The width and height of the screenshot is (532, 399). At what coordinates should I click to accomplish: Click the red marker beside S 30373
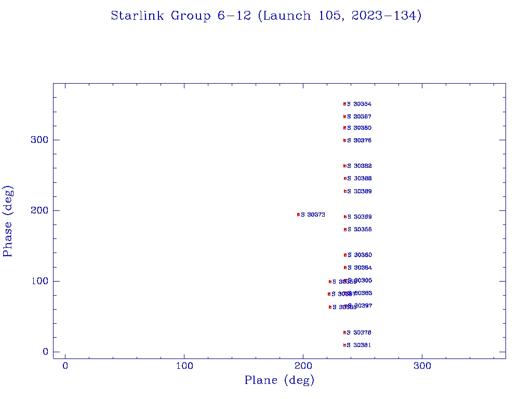click(299, 215)
